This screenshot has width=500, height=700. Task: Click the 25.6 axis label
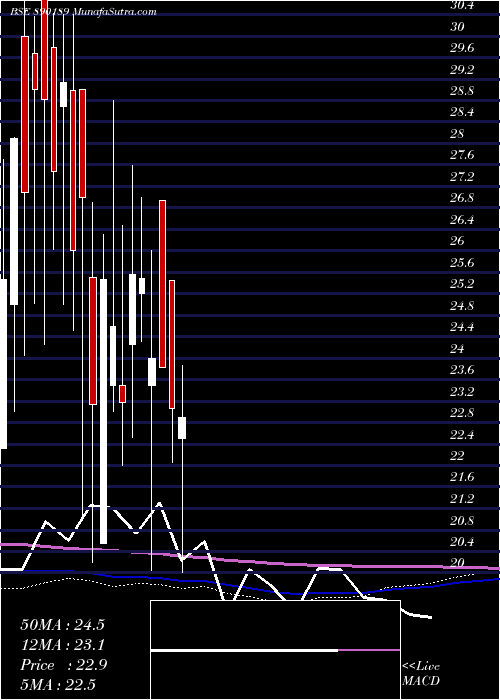click(462, 262)
